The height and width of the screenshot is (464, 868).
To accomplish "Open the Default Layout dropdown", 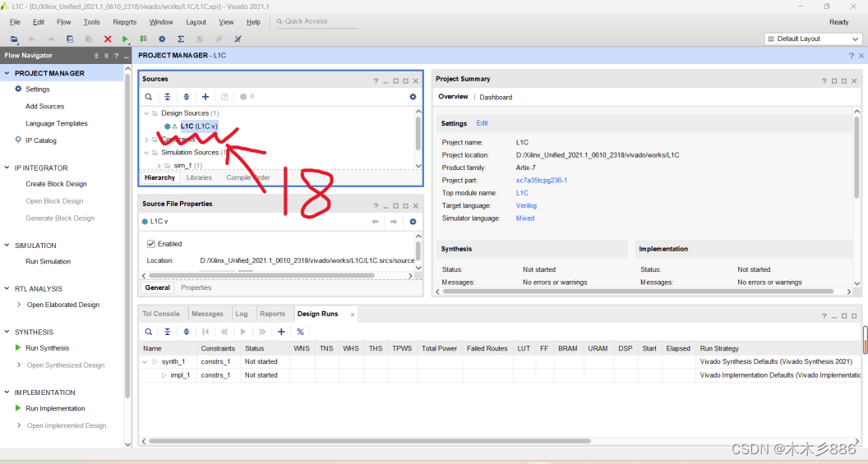I will tap(813, 39).
